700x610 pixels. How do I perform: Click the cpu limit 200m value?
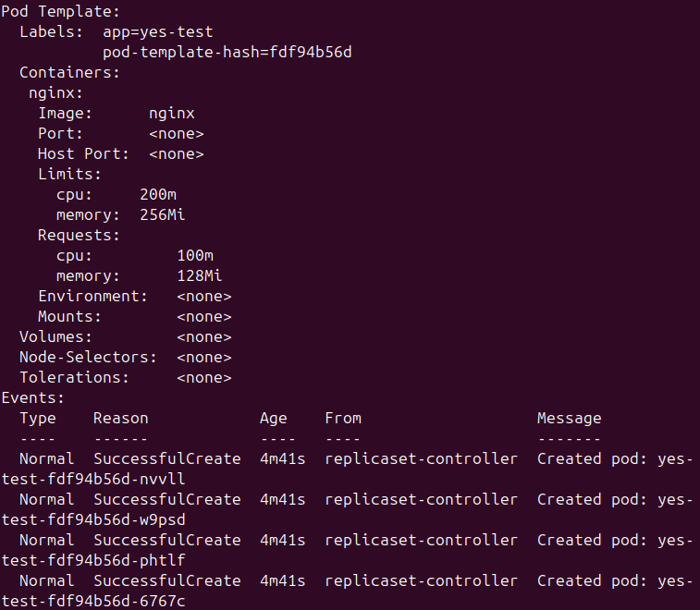[x=158, y=195]
